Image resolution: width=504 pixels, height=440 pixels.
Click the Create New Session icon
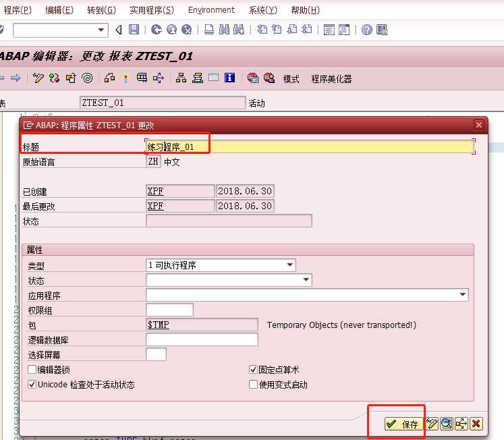click(x=329, y=30)
